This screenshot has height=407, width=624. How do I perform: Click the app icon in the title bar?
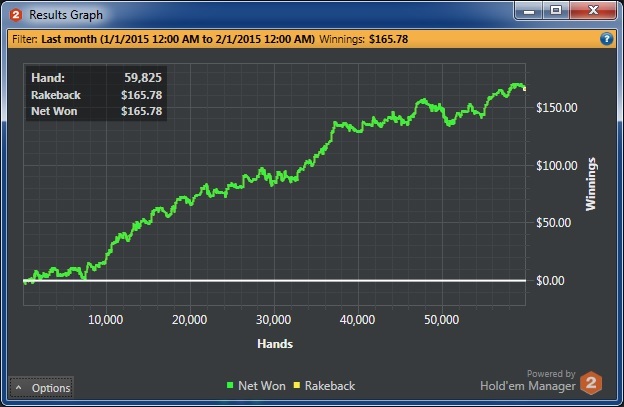point(16,15)
